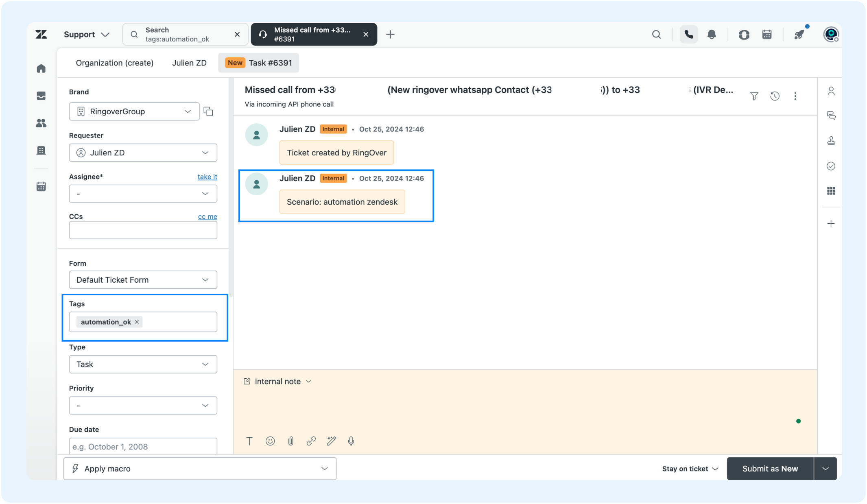Click inside the CCs field
The image size is (867, 504).
143,230
